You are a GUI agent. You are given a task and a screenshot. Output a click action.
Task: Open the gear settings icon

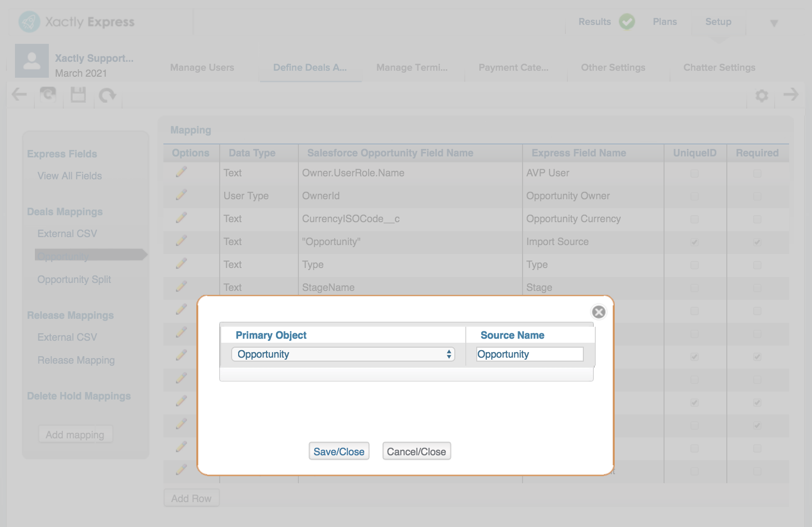[762, 95]
